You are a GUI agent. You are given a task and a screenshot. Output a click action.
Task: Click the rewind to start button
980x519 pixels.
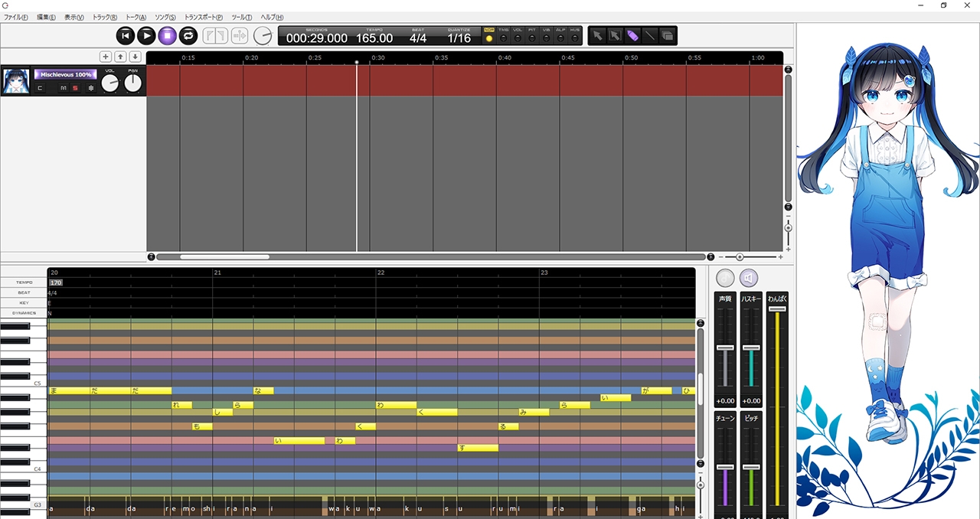(x=126, y=35)
